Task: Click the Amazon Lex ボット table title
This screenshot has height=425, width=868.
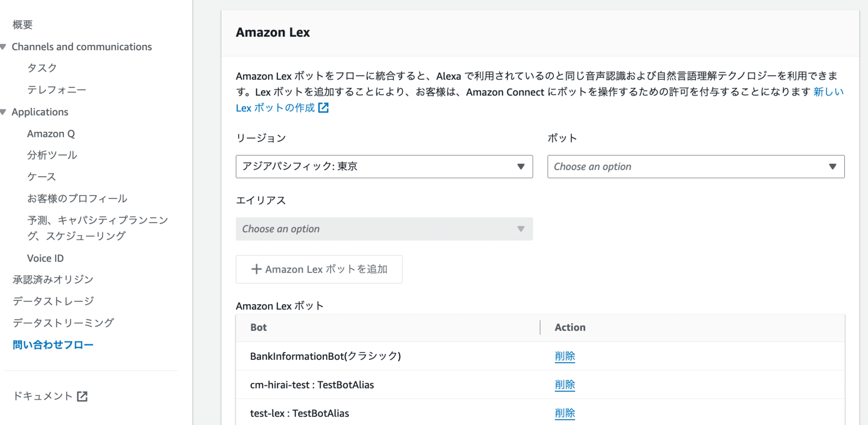Action: tap(280, 306)
